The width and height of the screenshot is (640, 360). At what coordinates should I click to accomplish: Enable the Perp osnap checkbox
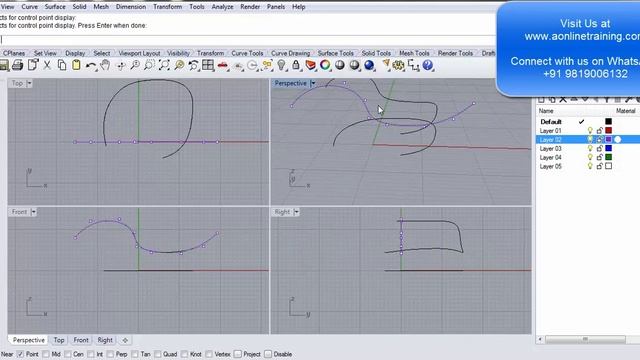tap(110, 354)
